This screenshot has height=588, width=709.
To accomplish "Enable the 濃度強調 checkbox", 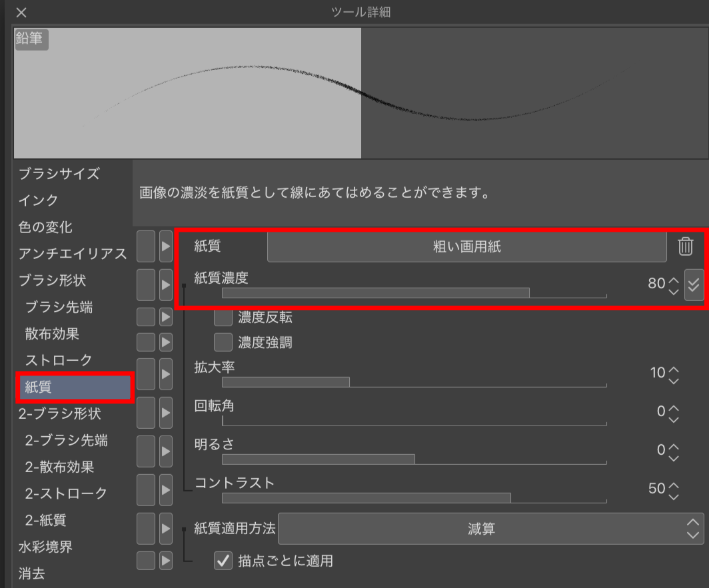I will pos(223,342).
